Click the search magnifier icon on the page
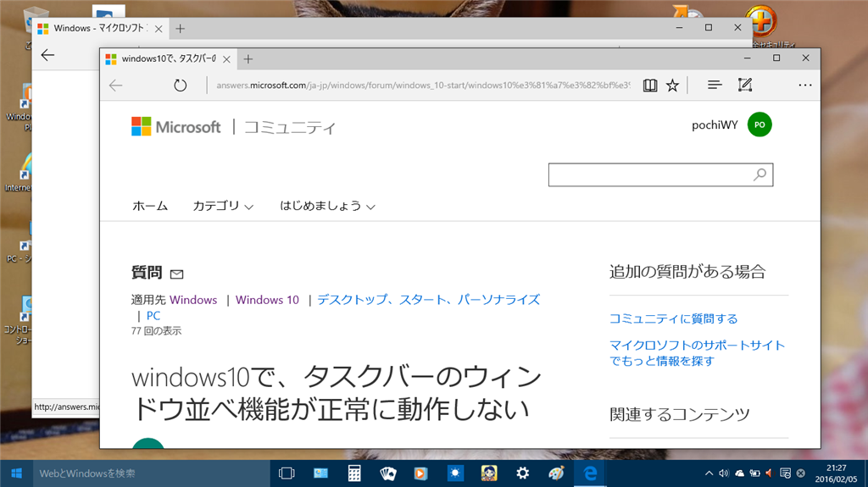 pos(760,174)
